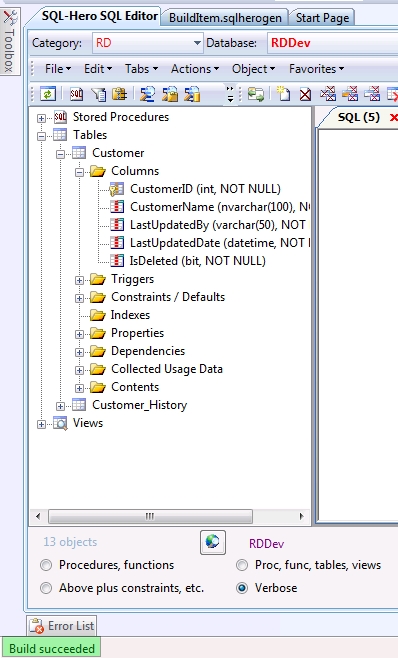
Task: Expand the Properties folder
Action: 79,334
